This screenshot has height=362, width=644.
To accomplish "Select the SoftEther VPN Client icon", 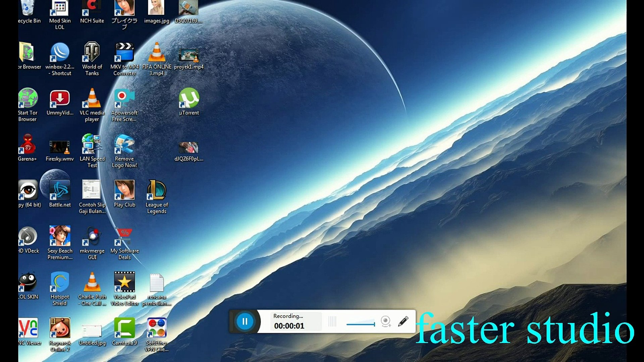I will pos(156,328).
